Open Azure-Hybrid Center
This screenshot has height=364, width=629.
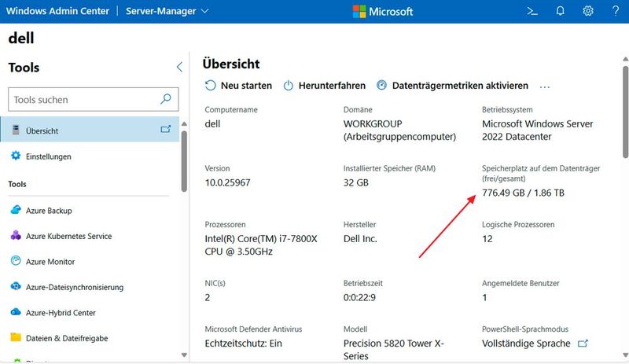pos(61,313)
